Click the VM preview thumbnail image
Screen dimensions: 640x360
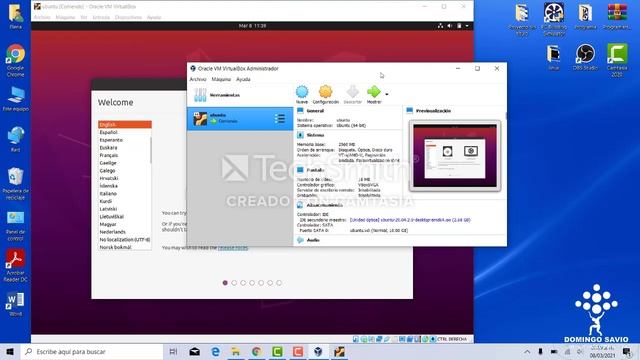tap(455, 156)
